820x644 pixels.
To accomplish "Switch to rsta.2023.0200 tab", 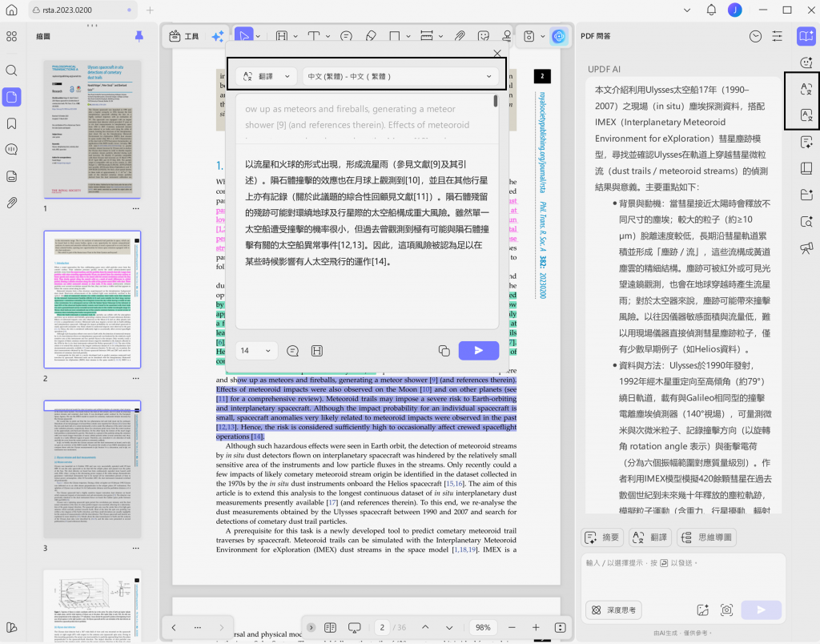I will (82, 10).
